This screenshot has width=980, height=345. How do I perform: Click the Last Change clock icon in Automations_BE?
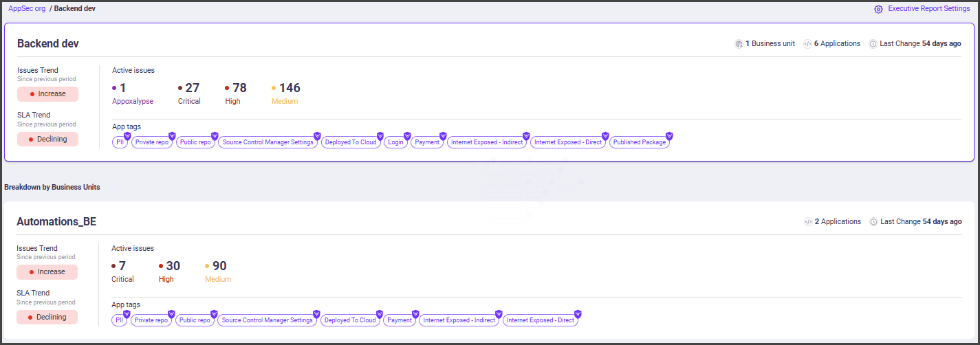(x=874, y=222)
